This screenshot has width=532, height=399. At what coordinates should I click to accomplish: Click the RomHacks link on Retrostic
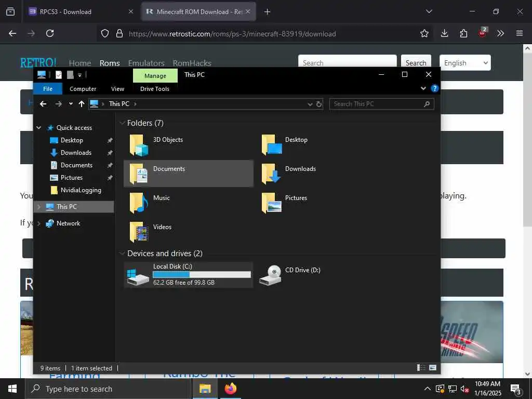[192, 63]
